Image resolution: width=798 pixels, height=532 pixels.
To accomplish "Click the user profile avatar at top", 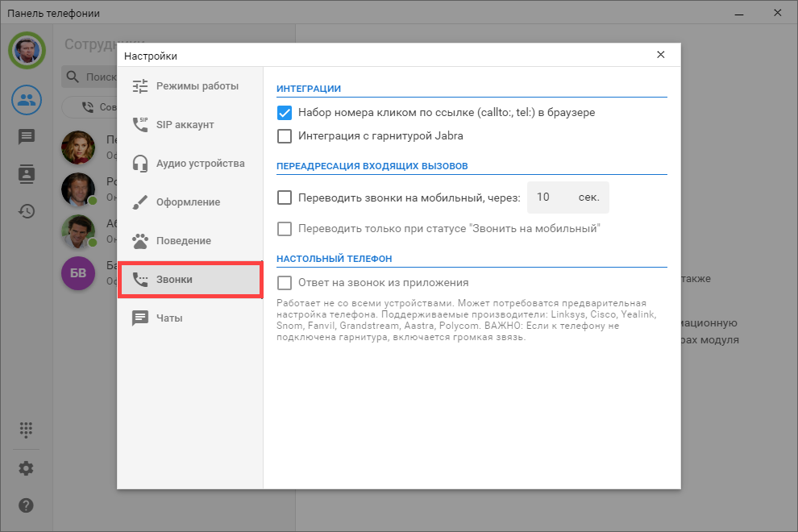I will tap(27, 51).
